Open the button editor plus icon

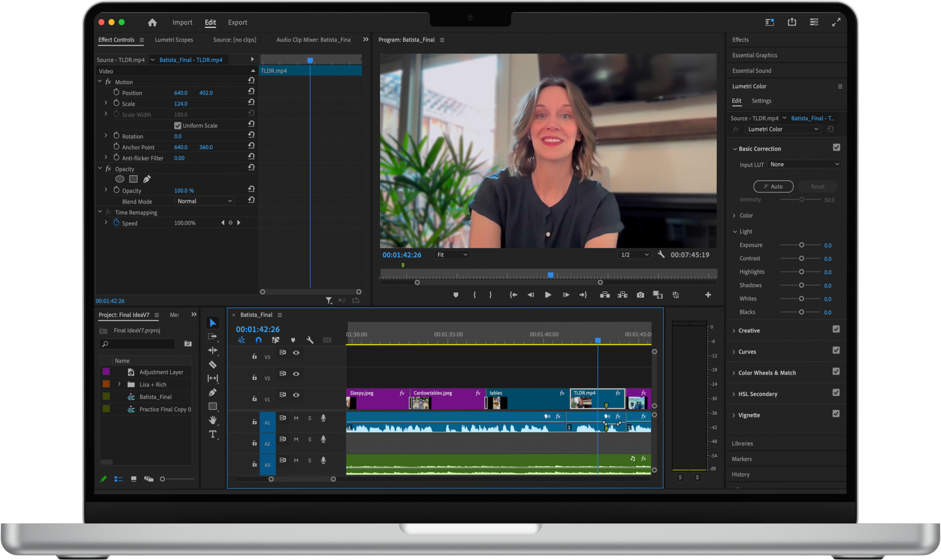tap(708, 295)
